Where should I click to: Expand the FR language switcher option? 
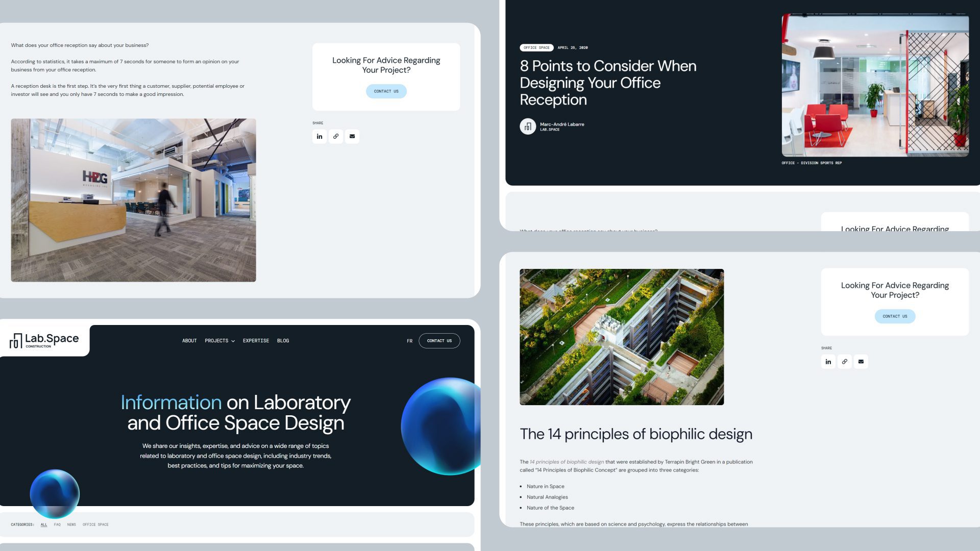(x=409, y=340)
